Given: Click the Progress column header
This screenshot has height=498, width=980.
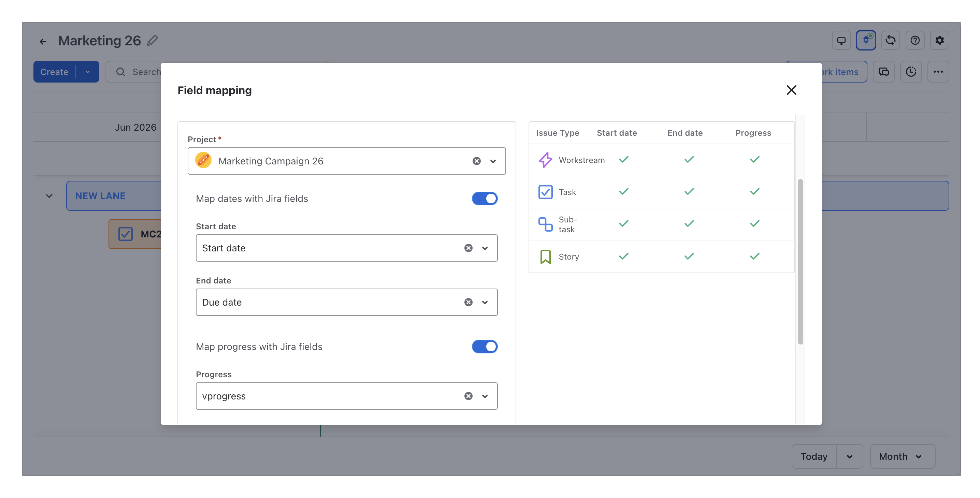Looking at the screenshot, I should 753,133.
